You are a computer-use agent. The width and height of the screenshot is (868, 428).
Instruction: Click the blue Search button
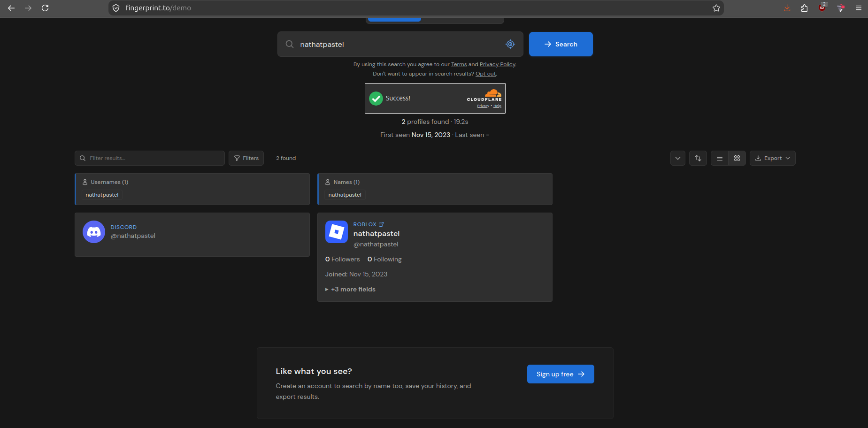coord(561,44)
